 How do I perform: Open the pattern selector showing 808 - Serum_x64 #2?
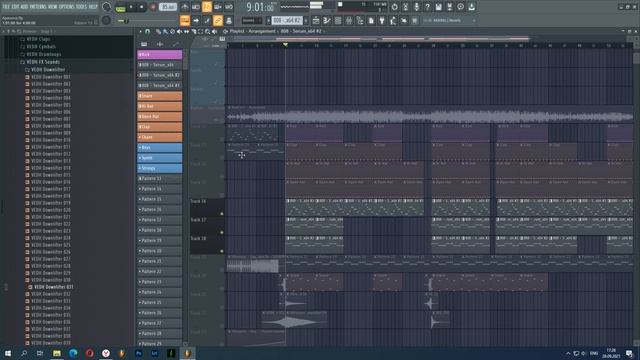coord(287,20)
